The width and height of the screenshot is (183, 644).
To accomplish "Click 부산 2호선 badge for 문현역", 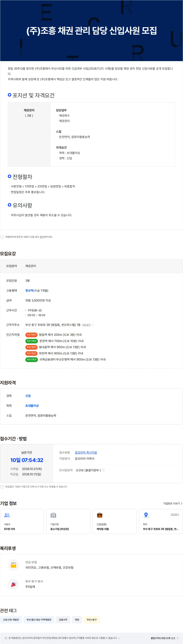I will coord(31,341).
